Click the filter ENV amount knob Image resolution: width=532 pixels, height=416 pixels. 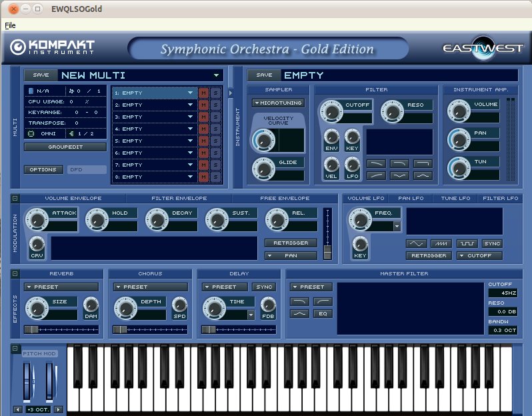point(331,137)
